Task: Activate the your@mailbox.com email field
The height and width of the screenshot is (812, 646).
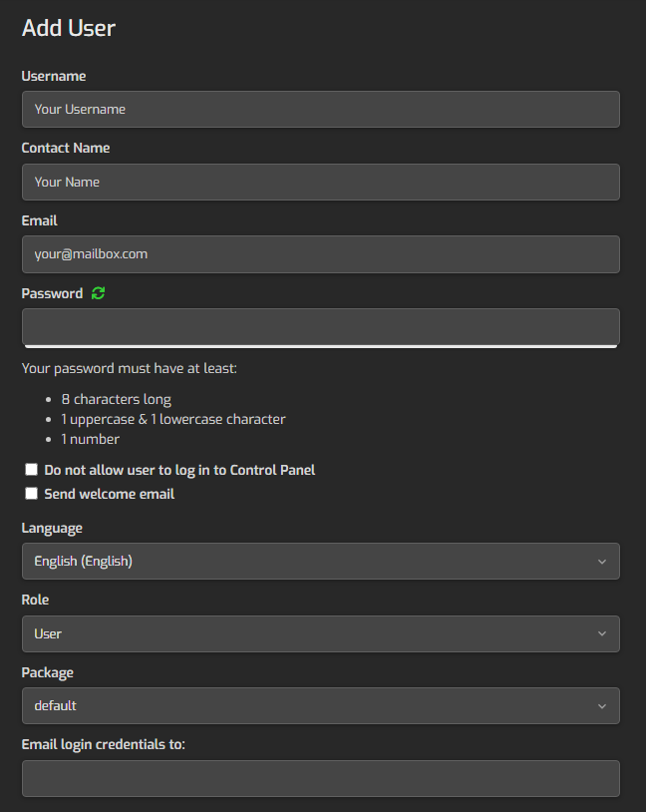Action: [x=320, y=254]
